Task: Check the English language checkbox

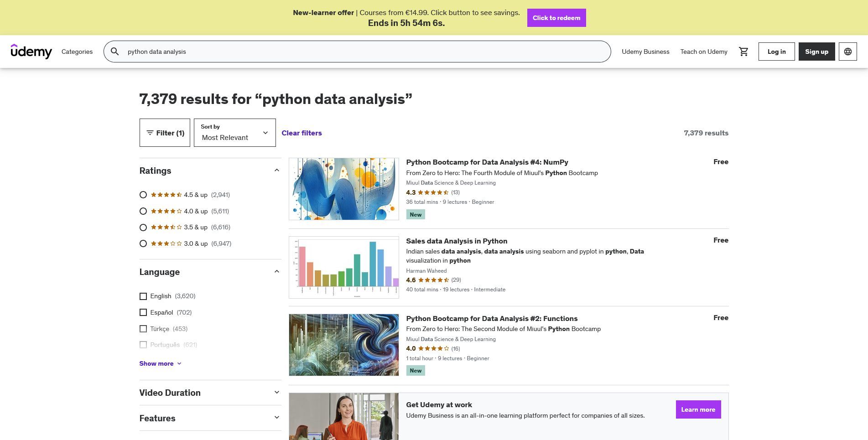Action: 143,296
